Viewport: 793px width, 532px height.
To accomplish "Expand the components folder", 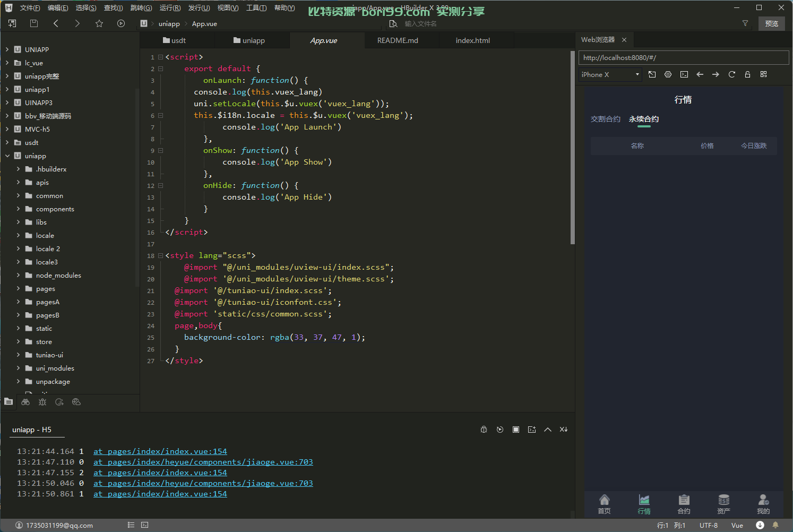I will pyautogui.click(x=18, y=209).
